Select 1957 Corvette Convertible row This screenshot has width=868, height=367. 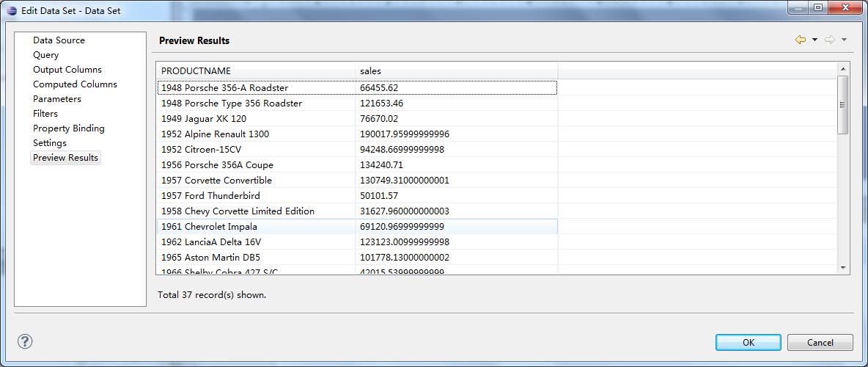tap(357, 180)
